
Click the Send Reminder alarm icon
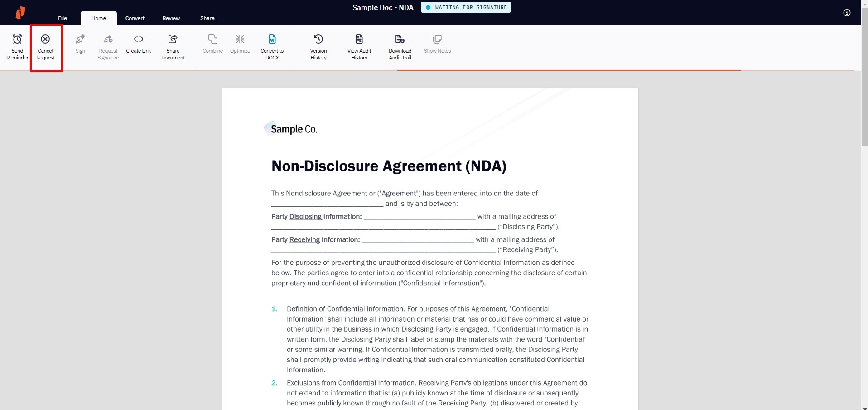pyautogui.click(x=17, y=39)
